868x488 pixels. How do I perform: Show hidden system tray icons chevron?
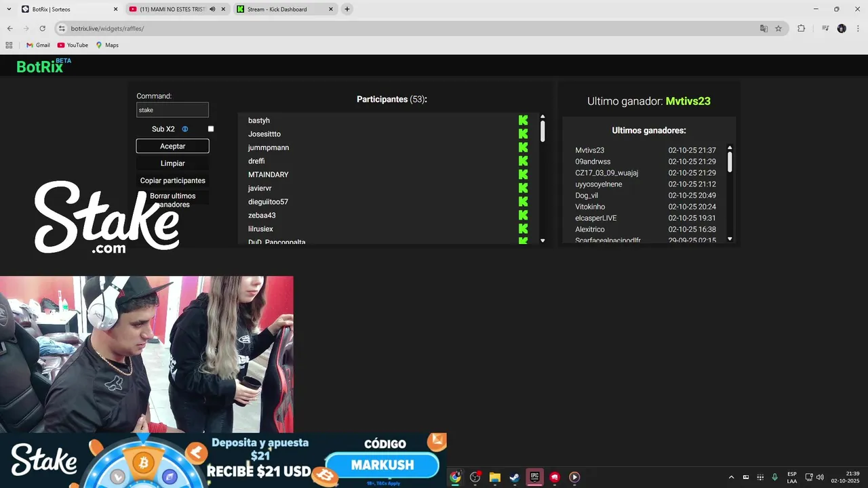[731, 477]
